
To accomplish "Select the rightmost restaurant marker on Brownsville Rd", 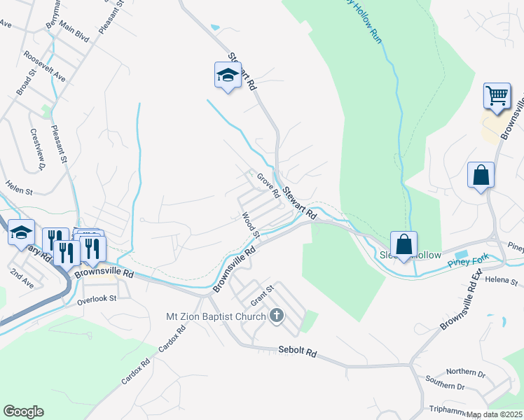I will coord(93,251).
